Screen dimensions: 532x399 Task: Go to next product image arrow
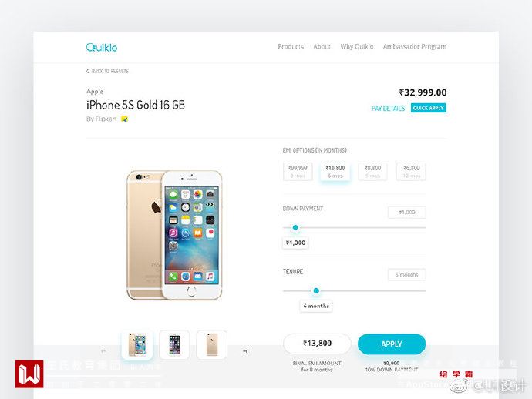coord(245,351)
